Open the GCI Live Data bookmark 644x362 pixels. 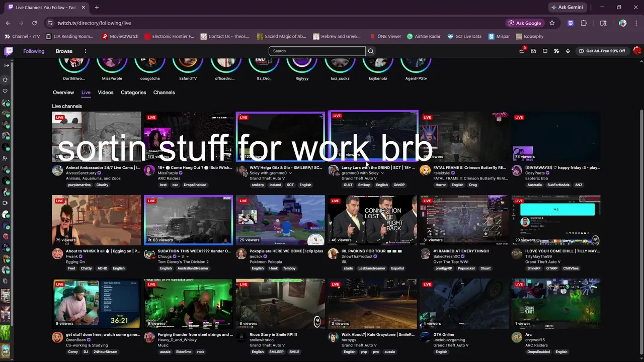point(464,36)
